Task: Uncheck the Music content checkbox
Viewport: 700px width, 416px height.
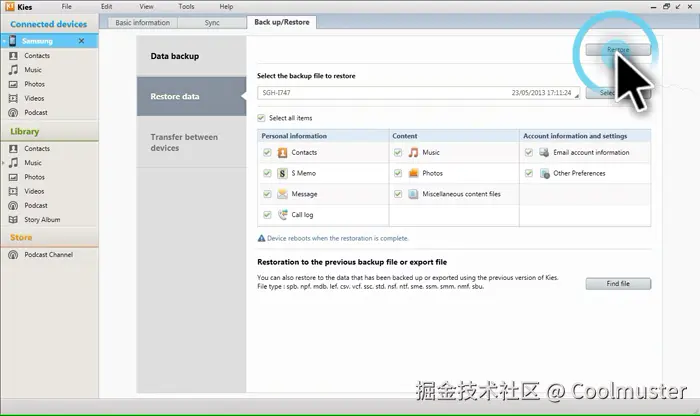Action: pos(398,152)
